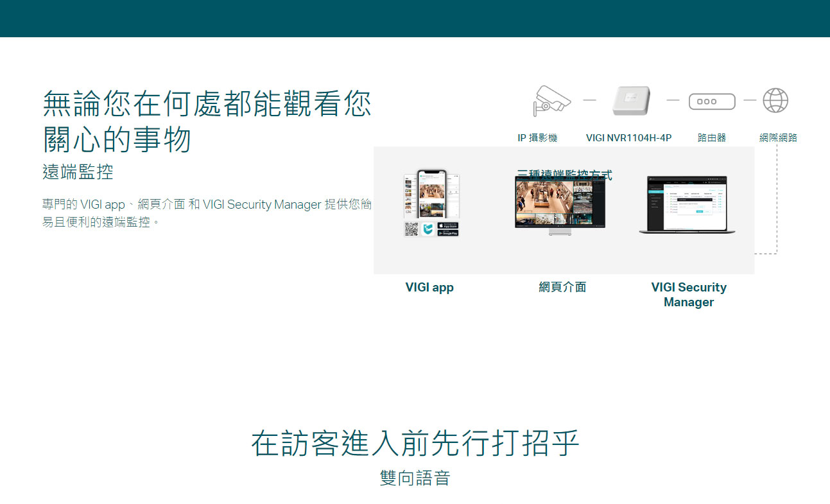Screen dimensions: 830x504
Task: Open the Google Play badge
Action: (448, 233)
